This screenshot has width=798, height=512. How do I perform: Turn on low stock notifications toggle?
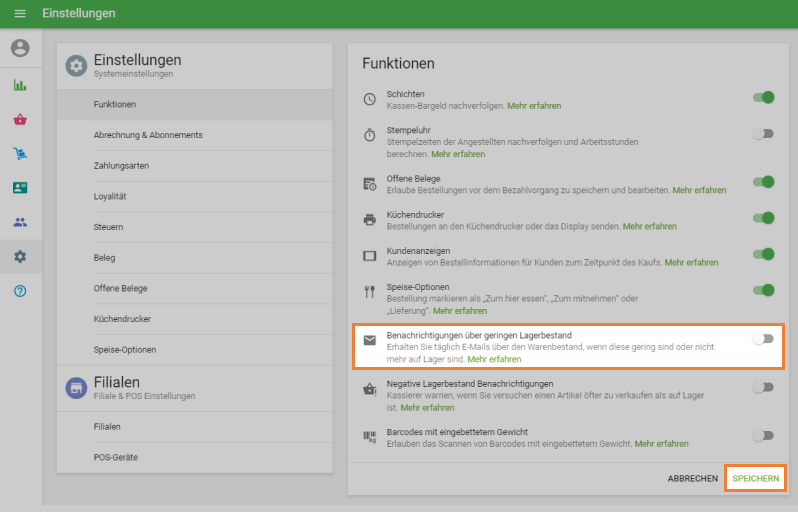[764, 339]
